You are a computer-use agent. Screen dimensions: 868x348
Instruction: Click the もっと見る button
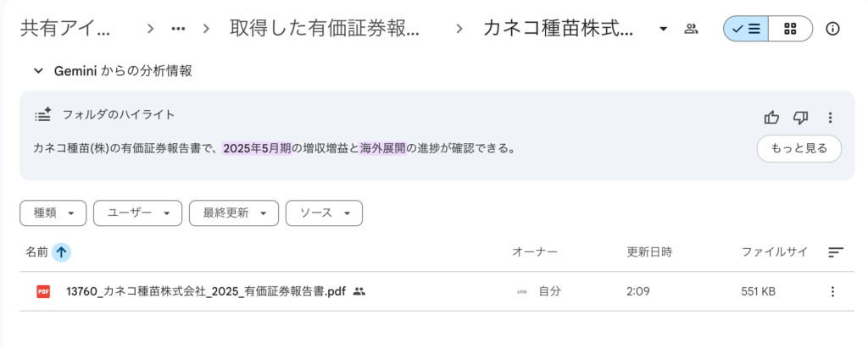798,148
